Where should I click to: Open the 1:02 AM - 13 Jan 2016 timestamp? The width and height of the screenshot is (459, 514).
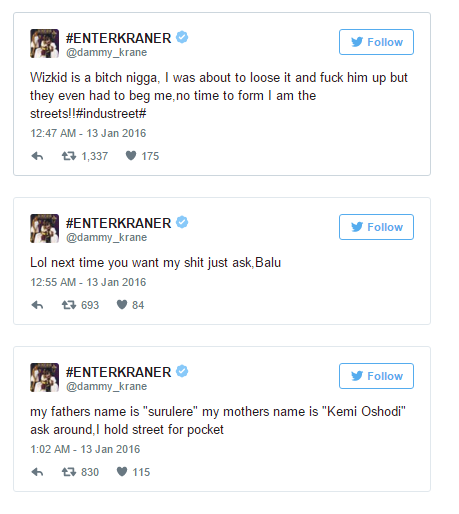click(85, 449)
